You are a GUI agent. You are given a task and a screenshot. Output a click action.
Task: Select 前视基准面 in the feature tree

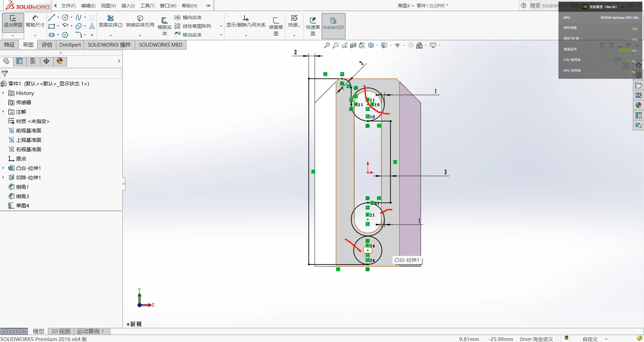(25, 130)
